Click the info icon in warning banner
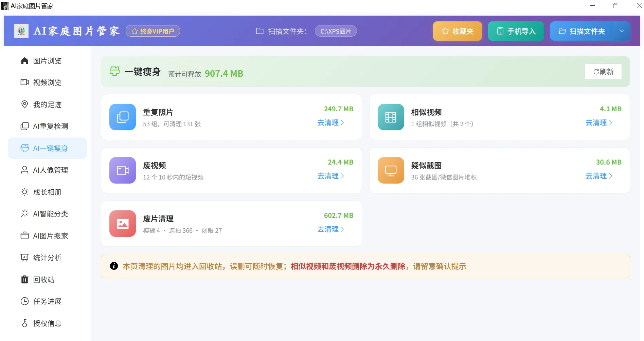This screenshot has height=341, width=644. (114, 266)
